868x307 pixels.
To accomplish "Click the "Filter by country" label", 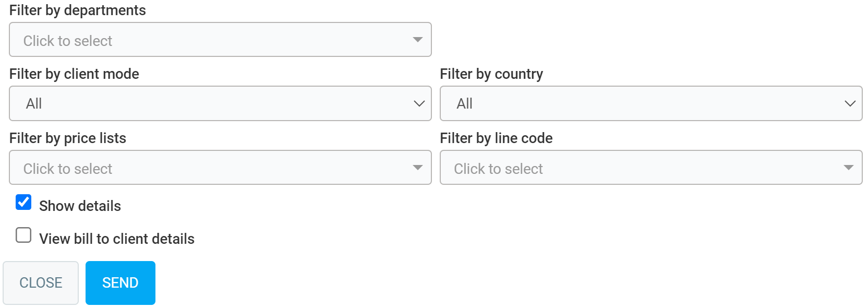I will [x=491, y=74].
